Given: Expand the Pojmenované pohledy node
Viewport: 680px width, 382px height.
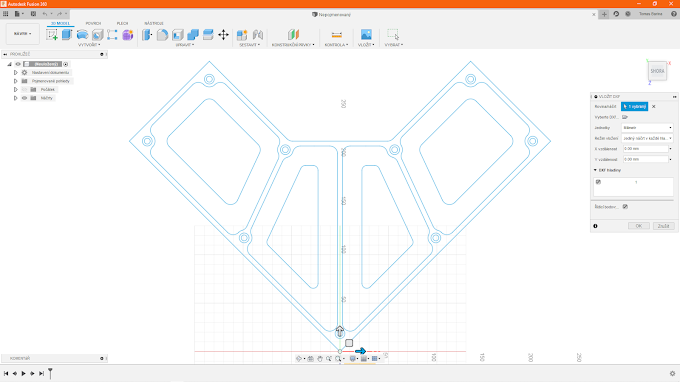Looking at the screenshot, I should tap(16, 81).
